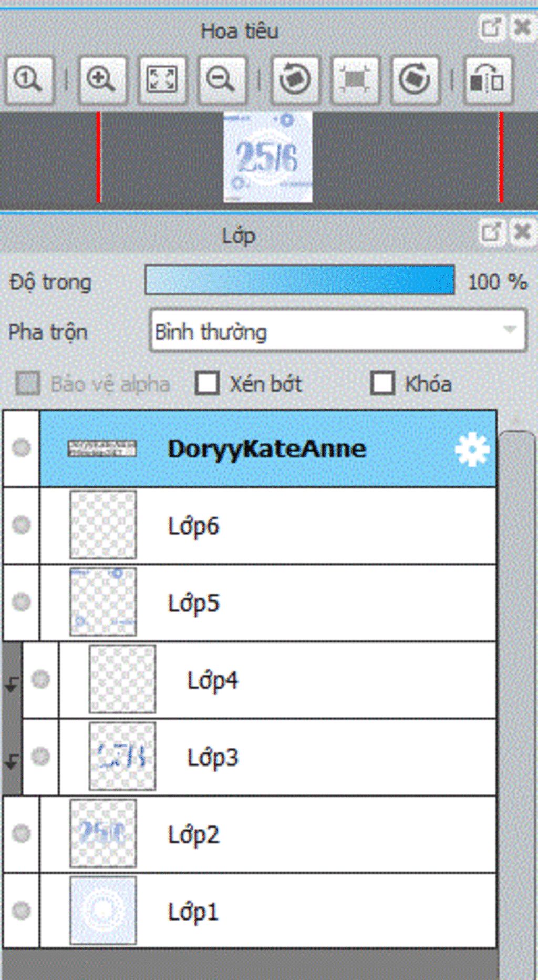Zoom in on the navigator view
The height and width of the screenshot is (980, 538).
101,80
